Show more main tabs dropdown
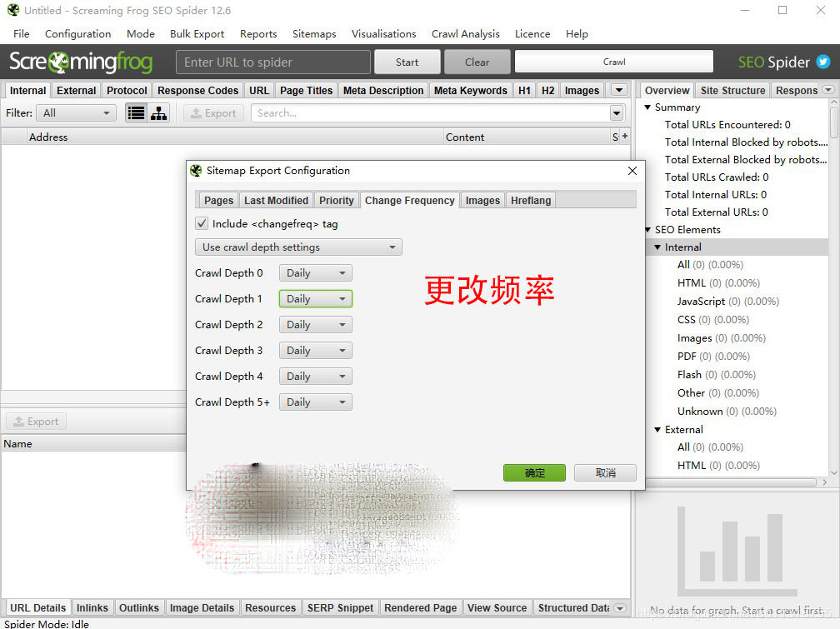Image resolution: width=840 pixels, height=629 pixels. [x=619, y=90]
